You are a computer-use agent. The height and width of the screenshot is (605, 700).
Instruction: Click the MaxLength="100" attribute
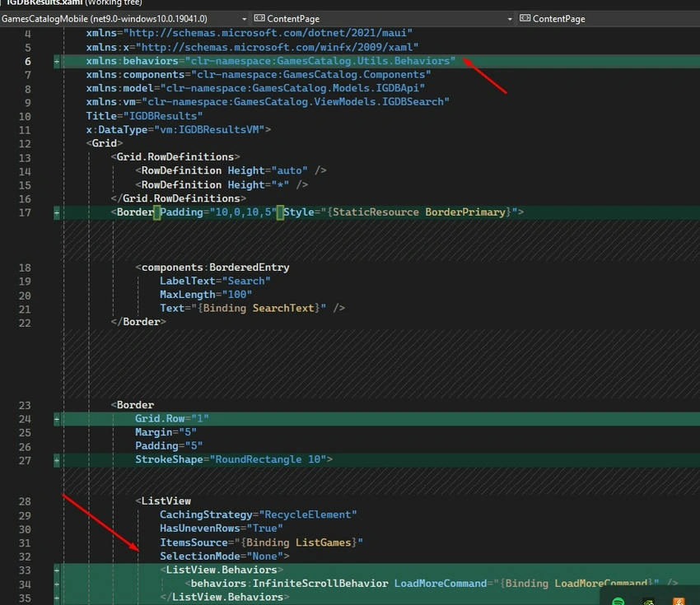pyautogui.click(x=206, y=295)
